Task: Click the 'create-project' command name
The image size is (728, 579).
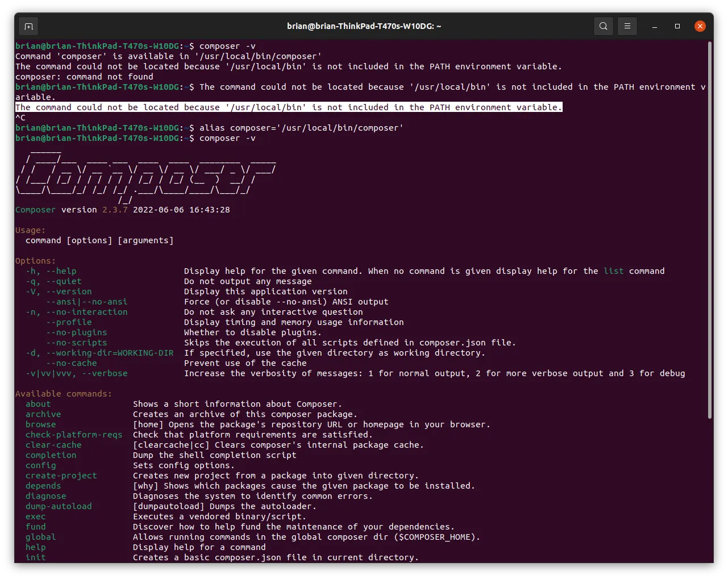Action: [x=61, y=476]
